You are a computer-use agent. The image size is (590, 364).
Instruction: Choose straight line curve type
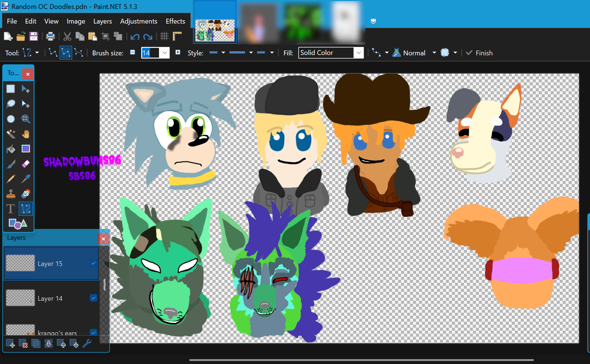[x=53, y=53]
